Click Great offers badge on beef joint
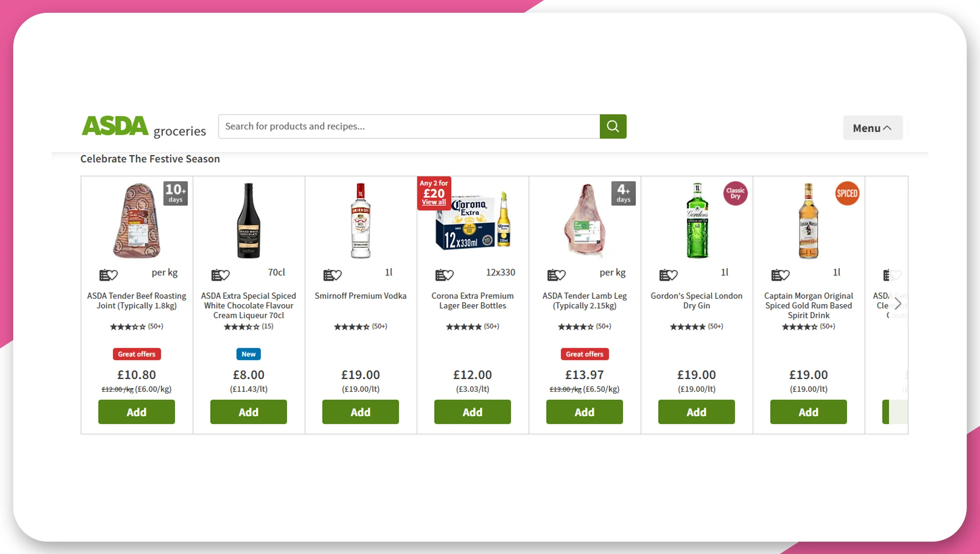980x554 pixels. pyautogui.click(x=137, y=354)
